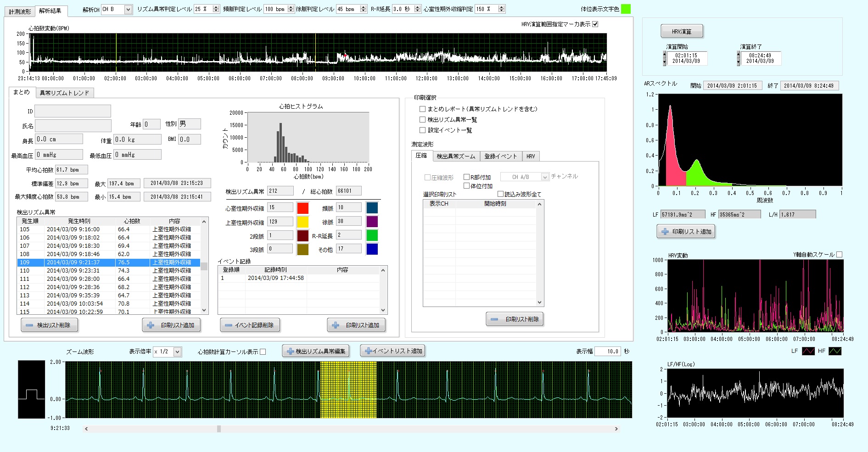Select rhythm anomaly row 114 at 10:03:54
This screenshot has height=452, width=868.
108,304
